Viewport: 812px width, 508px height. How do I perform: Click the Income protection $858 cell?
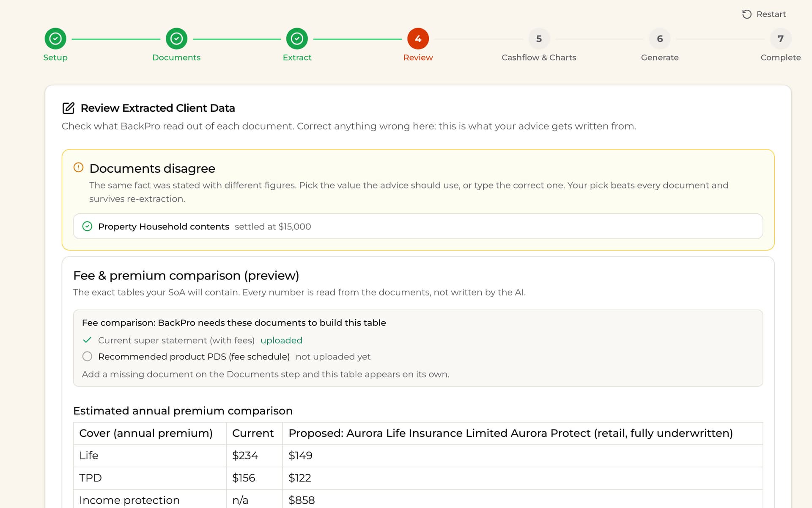point(523,500)
